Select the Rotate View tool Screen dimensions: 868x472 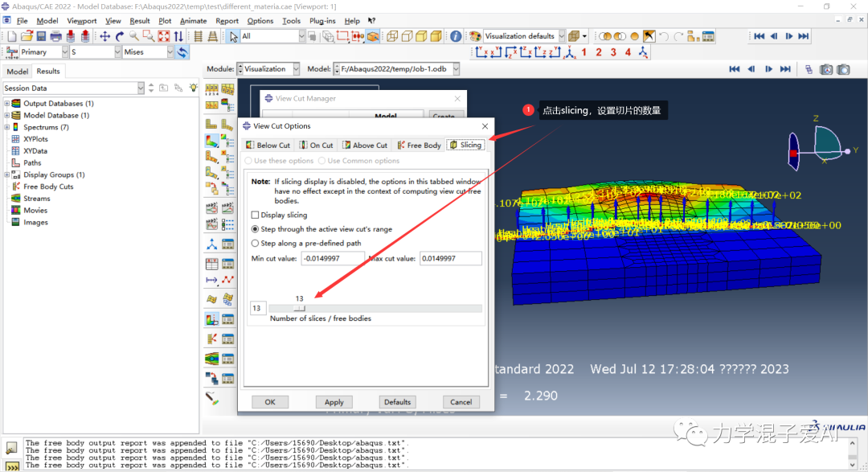pyautogui.click(x=120, y=36)
